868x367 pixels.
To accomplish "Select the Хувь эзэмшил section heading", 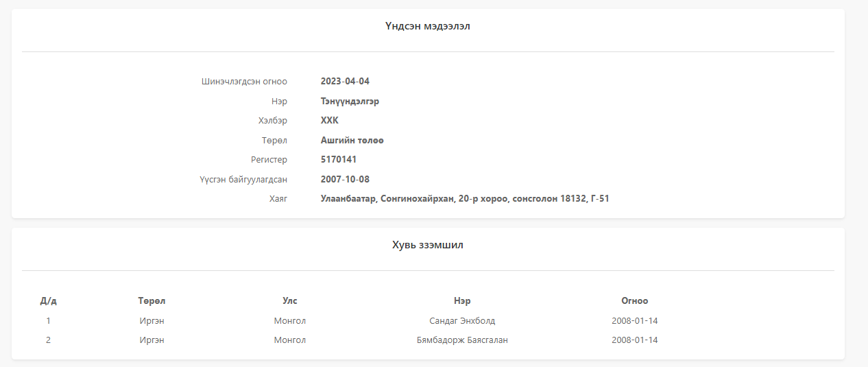I will click(428, 245).
